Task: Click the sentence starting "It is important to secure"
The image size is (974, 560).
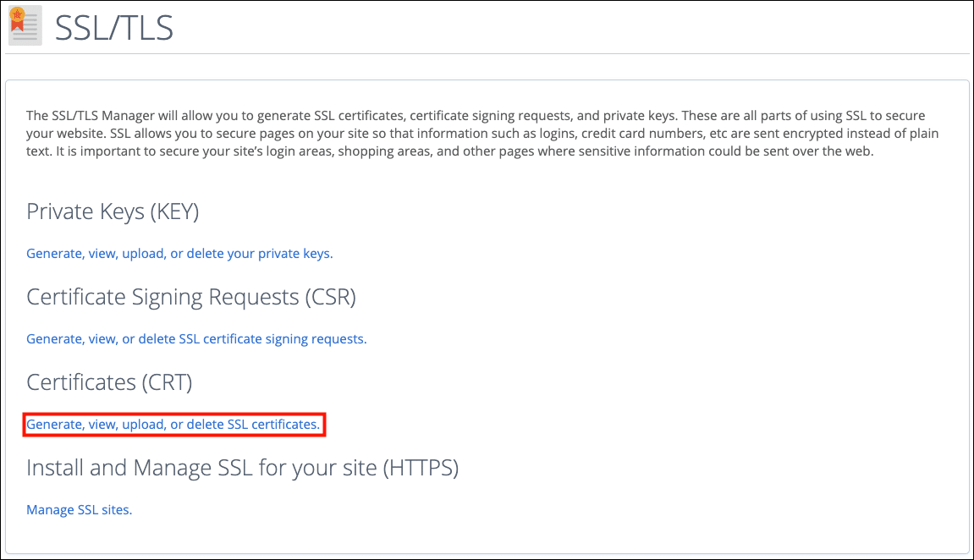Action: [x=508, y=151]
